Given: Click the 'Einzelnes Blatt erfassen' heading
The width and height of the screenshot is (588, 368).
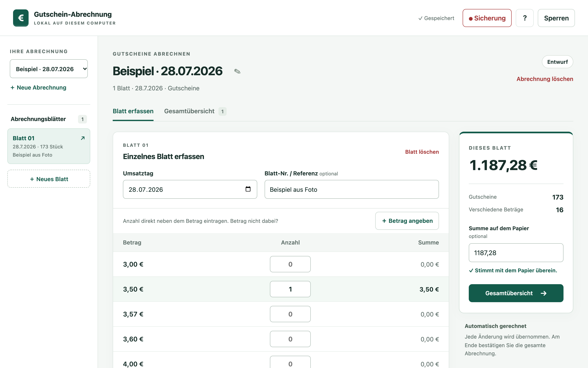Looking at the screenshot, I should (x=164, y=156).
